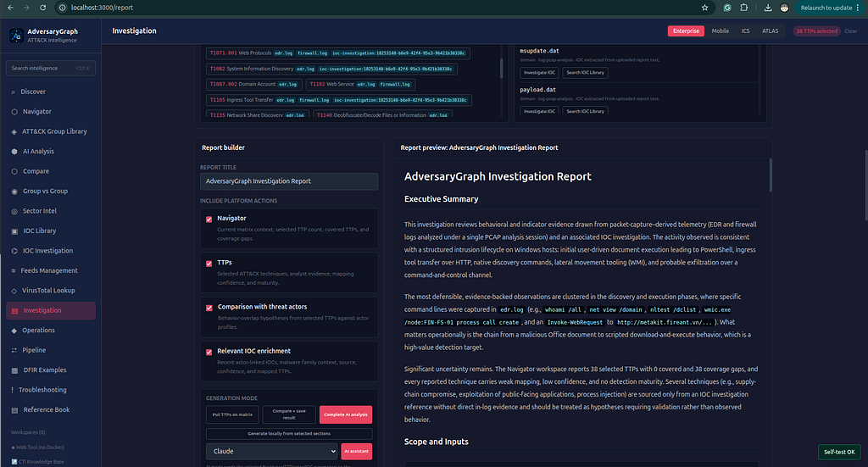
Task: Click the DFIR Examples icon
Action: pos(15,370)
